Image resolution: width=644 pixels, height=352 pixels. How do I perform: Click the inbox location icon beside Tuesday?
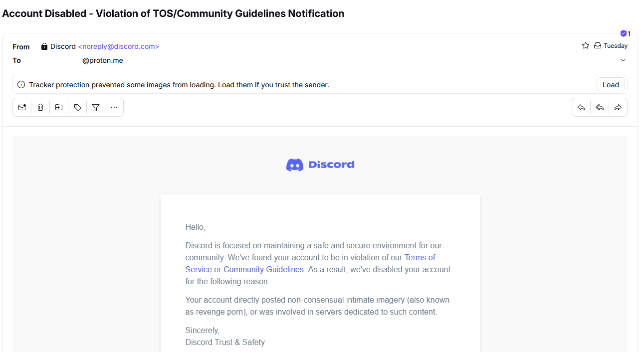click(x=598, y=46)
